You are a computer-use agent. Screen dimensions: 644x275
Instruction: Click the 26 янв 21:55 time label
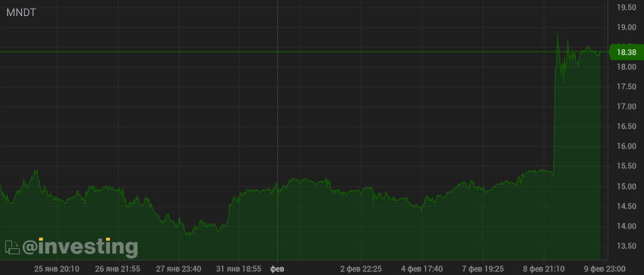click(x=118, y=269)
